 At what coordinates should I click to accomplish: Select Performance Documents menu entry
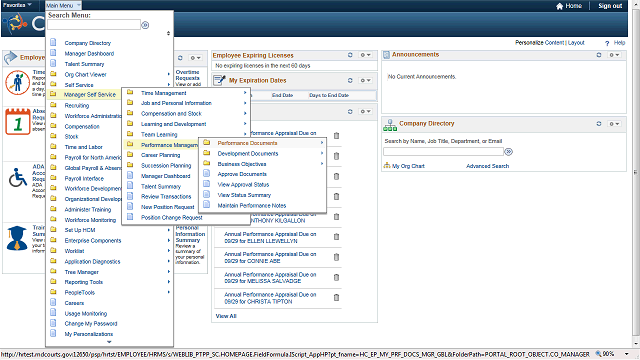pos(247,143)
